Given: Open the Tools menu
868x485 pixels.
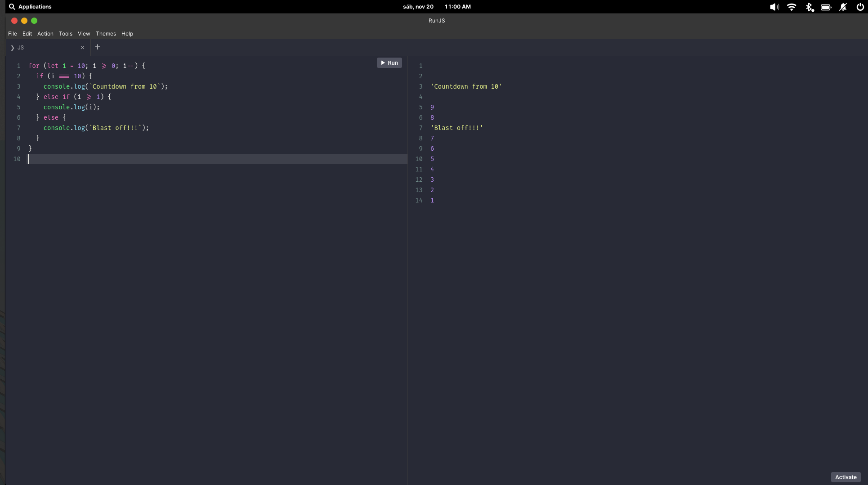Looking at the screenshot, I should 66,33.
